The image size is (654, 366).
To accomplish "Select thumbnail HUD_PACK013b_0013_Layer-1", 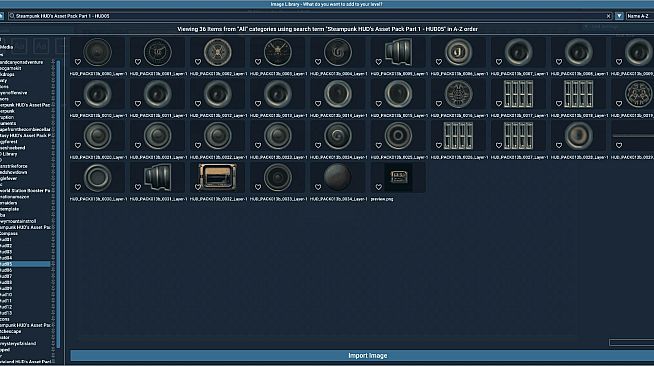I will (x=278, y=94).
